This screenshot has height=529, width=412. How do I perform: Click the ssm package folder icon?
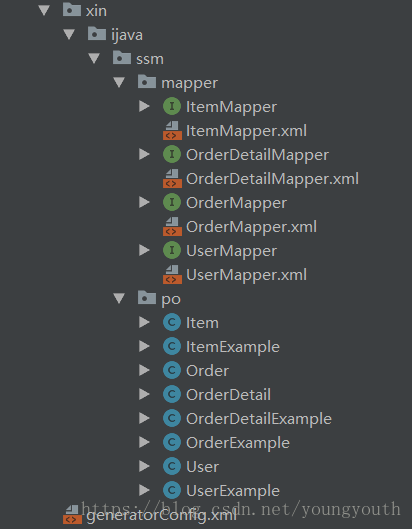click(122, 58)
